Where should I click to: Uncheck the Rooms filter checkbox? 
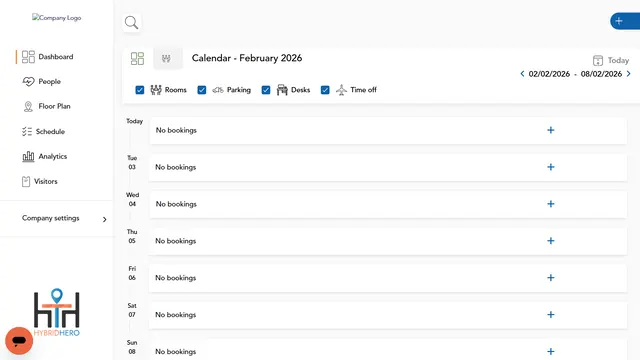[140, 90]
